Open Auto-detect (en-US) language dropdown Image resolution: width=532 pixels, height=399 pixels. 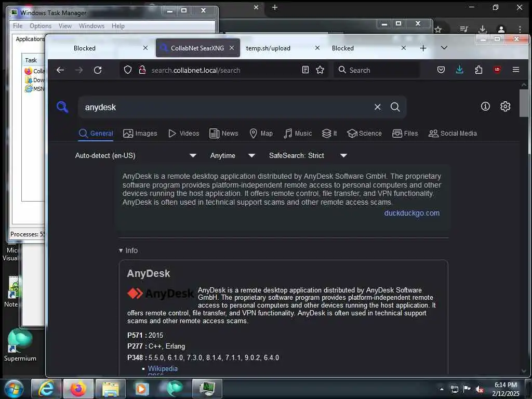[136, 155]
